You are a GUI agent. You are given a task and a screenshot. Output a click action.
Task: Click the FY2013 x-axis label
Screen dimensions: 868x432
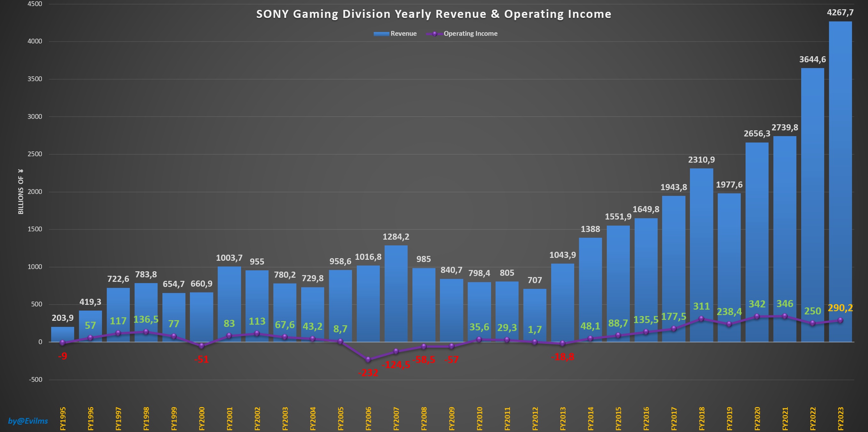pyautogui.click(x=563, y=419)
